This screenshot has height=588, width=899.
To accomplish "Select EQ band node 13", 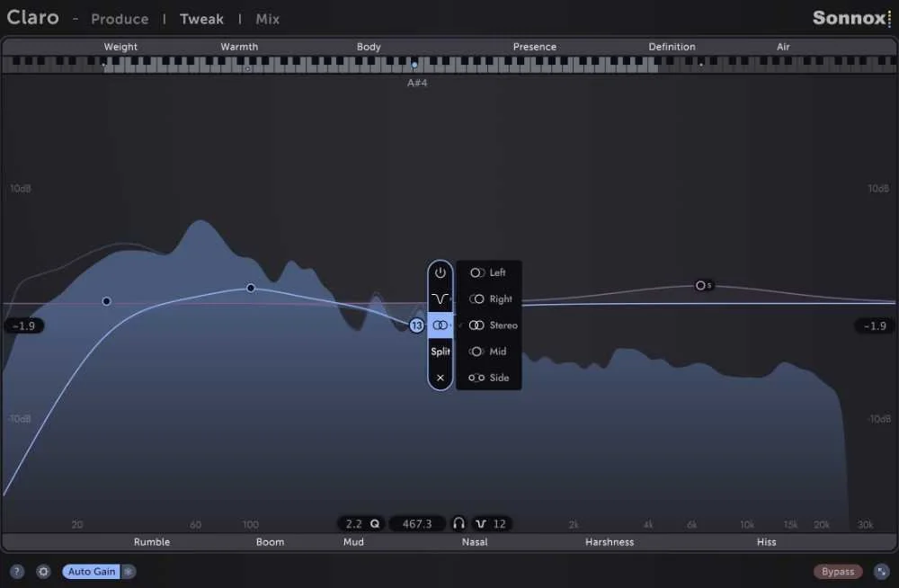I will [416, 325].
